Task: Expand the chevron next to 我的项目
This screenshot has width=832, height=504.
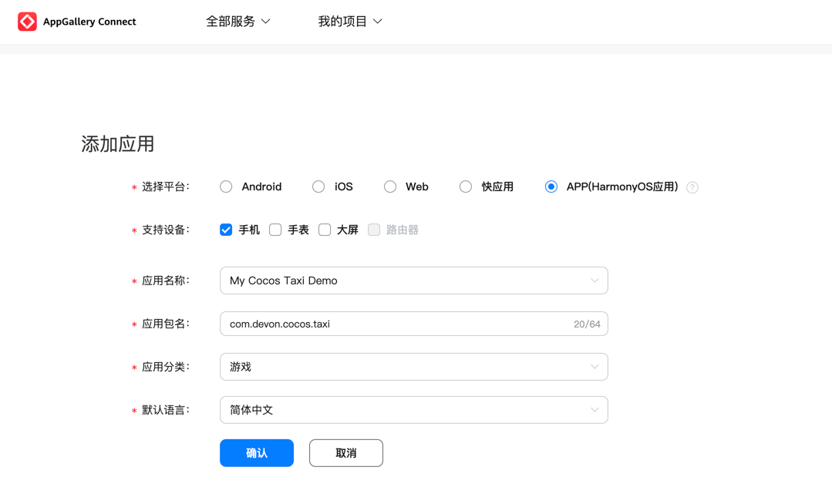Action: pos(378,21)
